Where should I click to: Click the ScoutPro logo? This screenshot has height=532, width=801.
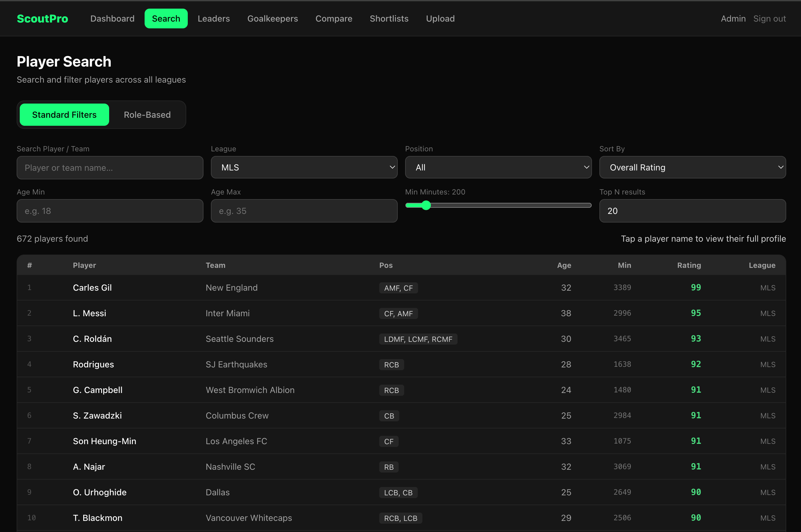[x=42, y=18]
